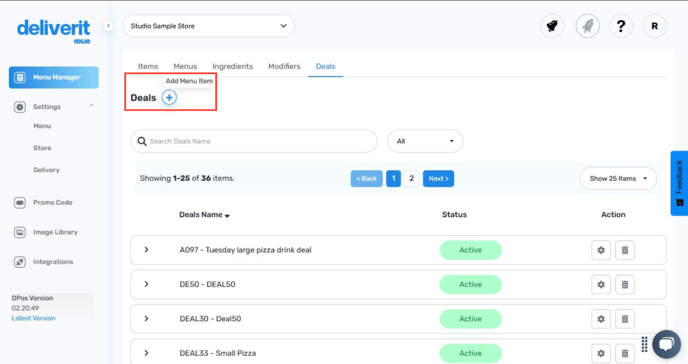The height and width of the screenshot is (364, 688).
Task: Open the R user profile avatar
Action: coord(655,26)
